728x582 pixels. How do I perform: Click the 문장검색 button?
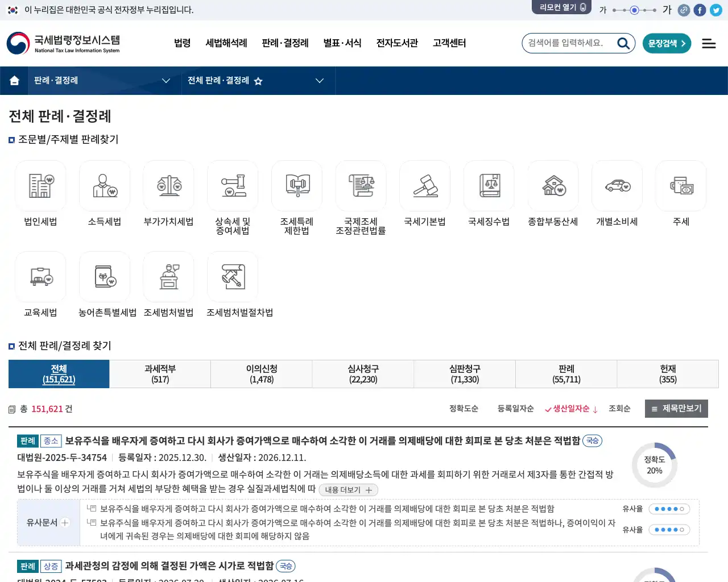point(667,43)
